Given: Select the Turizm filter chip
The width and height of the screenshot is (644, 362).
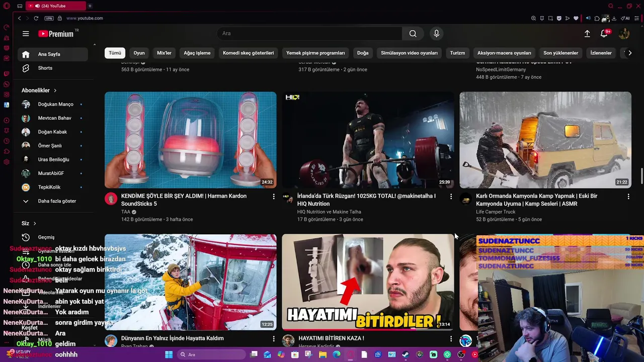Looking at the screenshot, I should pyautogui.click(x=457, y=53).
